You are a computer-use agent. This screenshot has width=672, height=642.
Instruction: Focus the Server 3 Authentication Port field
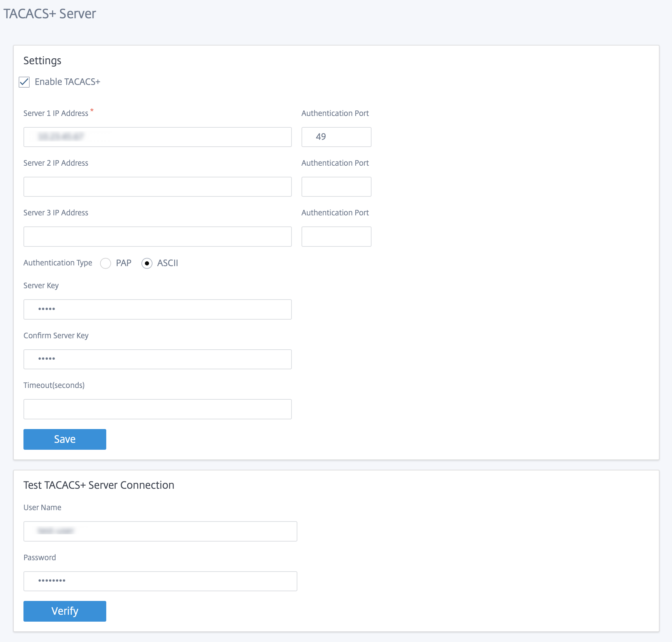click(336, 236)
